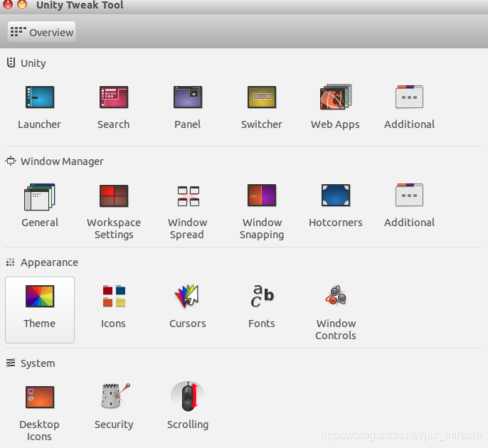
Task: Open Window Controls settings
Action: click(336, 311)
